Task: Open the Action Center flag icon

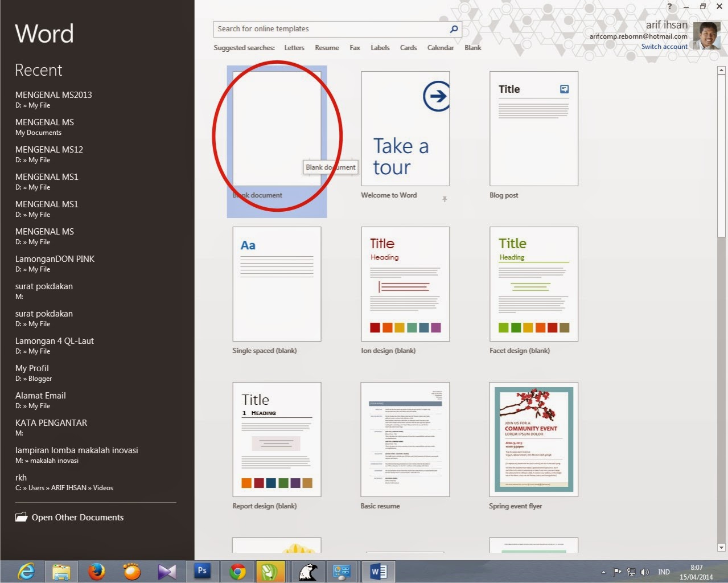Action: click(617, 572)
